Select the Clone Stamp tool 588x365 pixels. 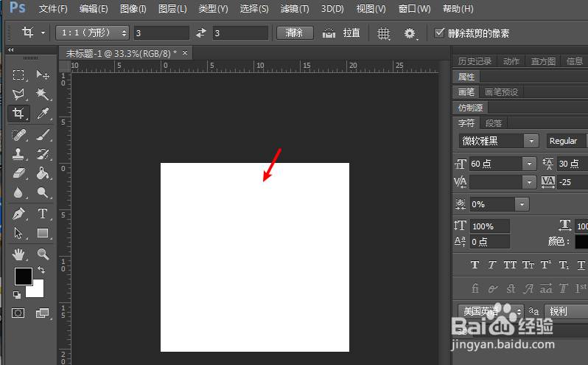coord(18,154)
